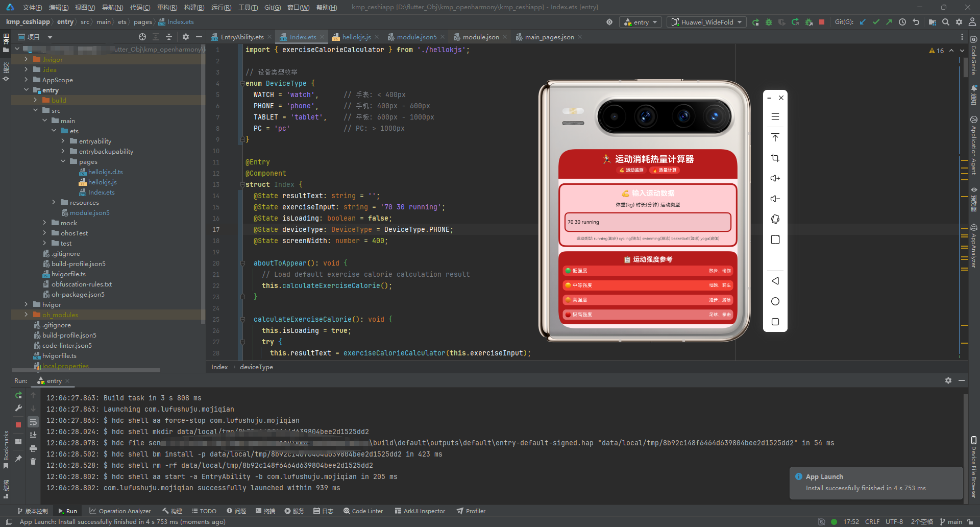This screenshot has height=527, width=980.
Task: Open Run panel settings gear
Action: [x=948, y=380]
